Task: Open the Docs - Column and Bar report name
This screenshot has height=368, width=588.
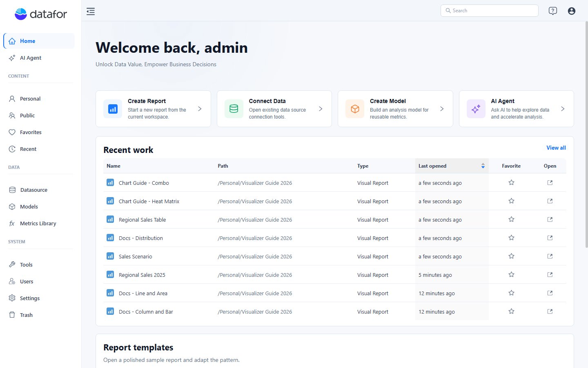Action: coord(146,312)
